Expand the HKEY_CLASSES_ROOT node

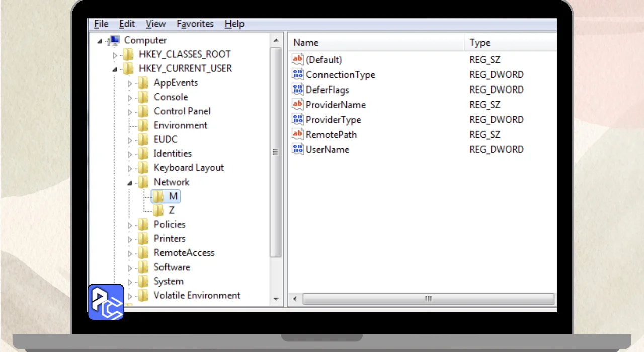click(115, 55)
